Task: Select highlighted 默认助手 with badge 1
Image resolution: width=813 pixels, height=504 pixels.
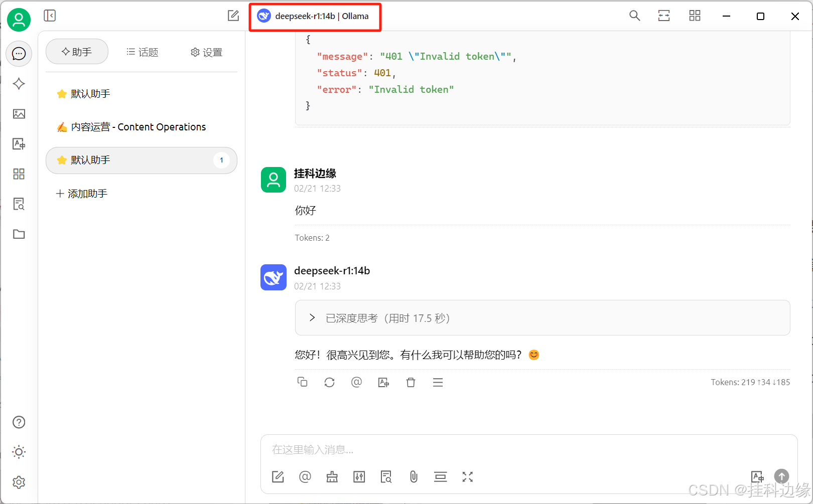Action: [141, 160]
